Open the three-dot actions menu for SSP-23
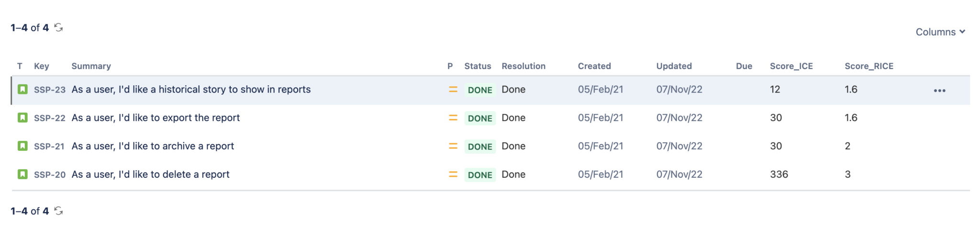980x228 pixels. click(x=939, y=91)
